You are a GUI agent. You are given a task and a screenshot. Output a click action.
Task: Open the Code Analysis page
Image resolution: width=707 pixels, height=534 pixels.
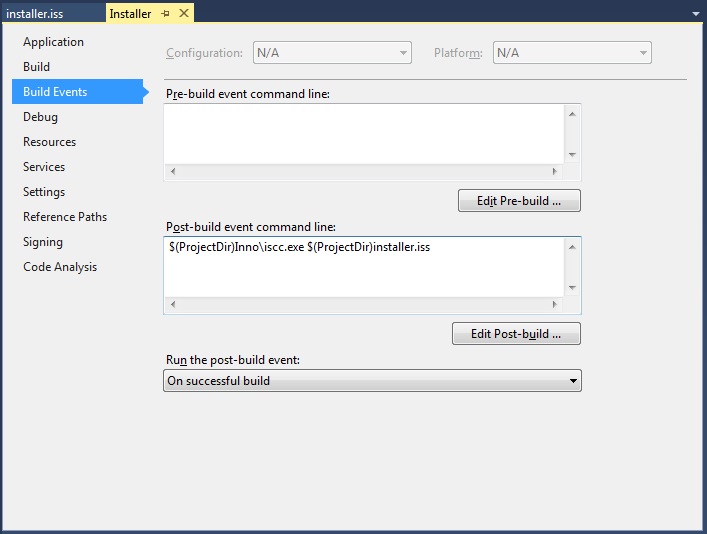(x=60, y=267)
